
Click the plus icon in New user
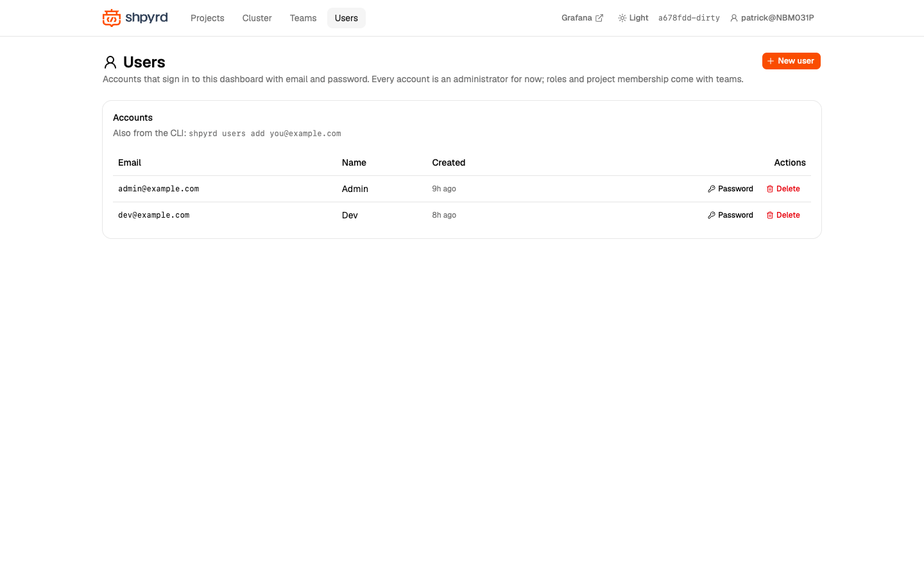(x=771, y=61)
